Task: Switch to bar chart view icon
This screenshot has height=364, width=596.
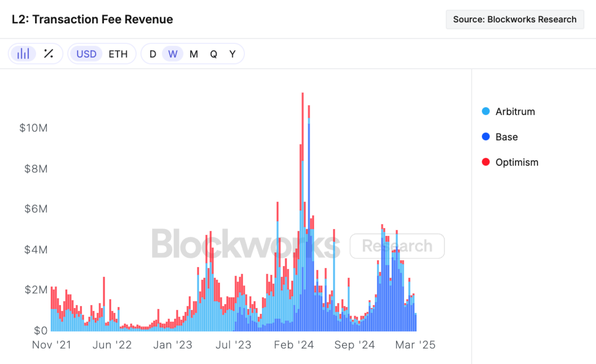Action: 23,54
